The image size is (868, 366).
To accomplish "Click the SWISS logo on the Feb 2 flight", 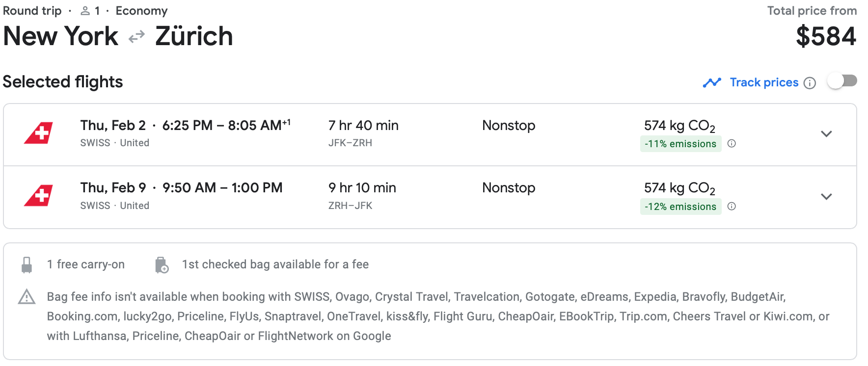I will pyautogui.click(x=38, y=133).
